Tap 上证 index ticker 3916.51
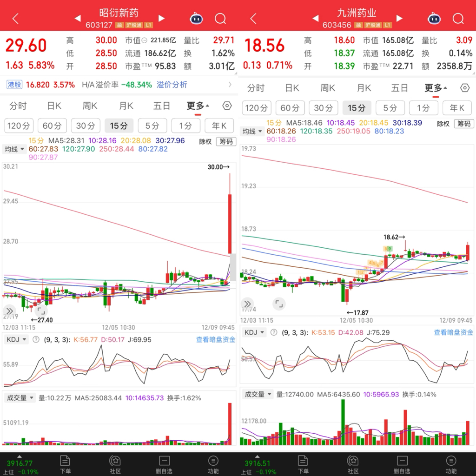 pyautogui.click(x=258, y=465)
